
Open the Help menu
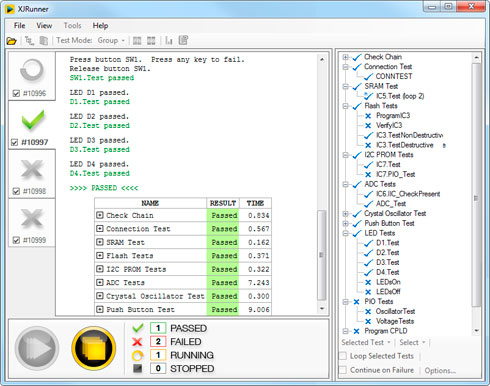click(x=100, y=26)
